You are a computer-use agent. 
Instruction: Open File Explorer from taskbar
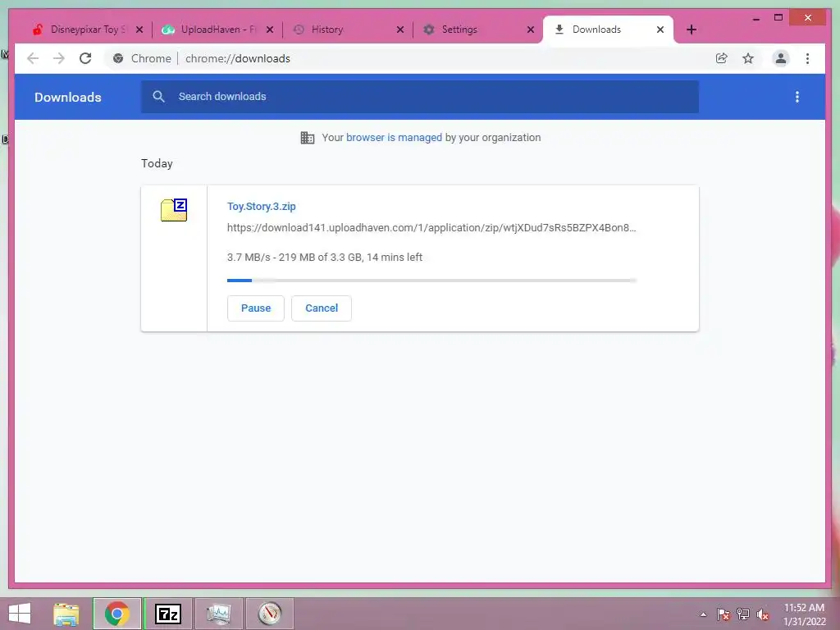point(66,614)
